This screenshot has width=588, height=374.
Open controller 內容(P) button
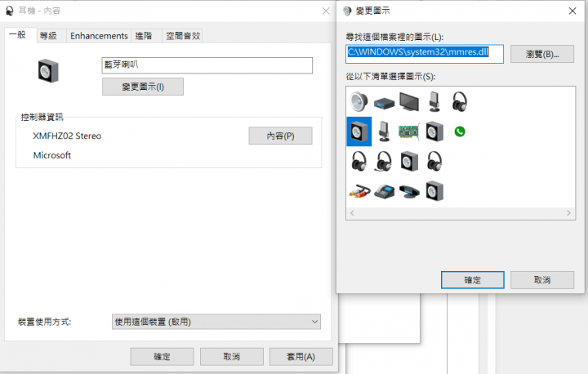(x=280, y=136)
